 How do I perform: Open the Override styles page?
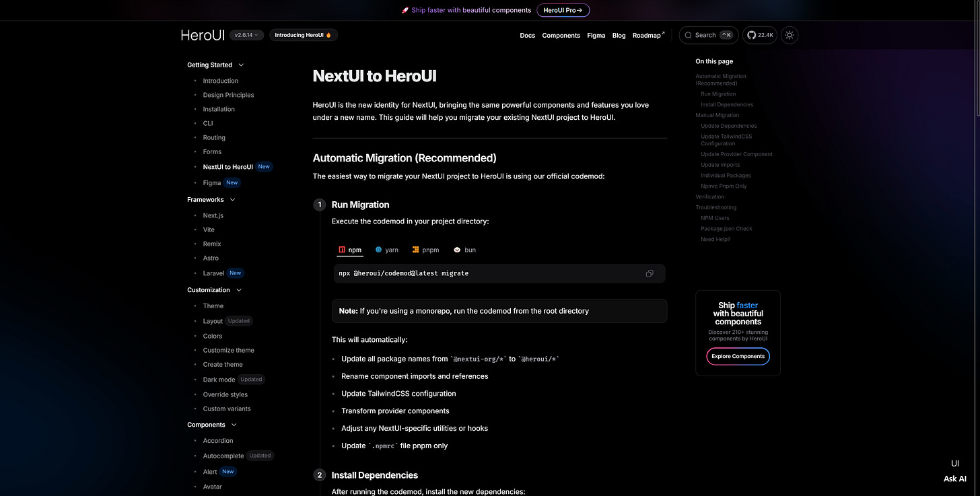(225, 394)
